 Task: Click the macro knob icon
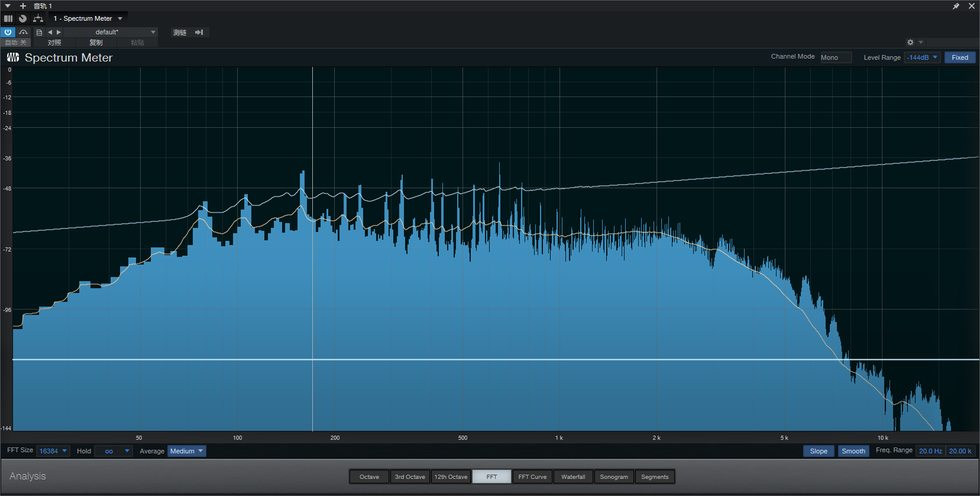click(x=22, y=18)
